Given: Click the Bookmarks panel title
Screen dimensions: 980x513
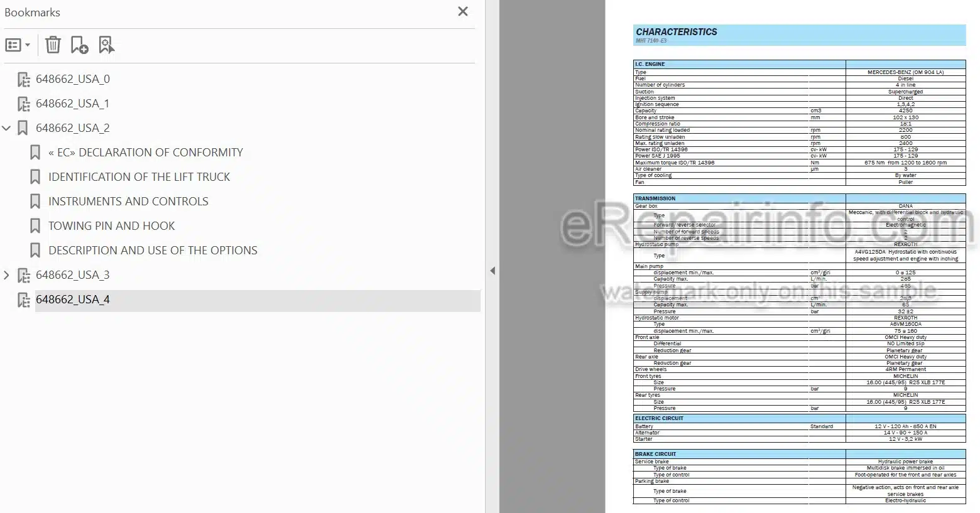Looking at the screenshot, I should 33,13.
